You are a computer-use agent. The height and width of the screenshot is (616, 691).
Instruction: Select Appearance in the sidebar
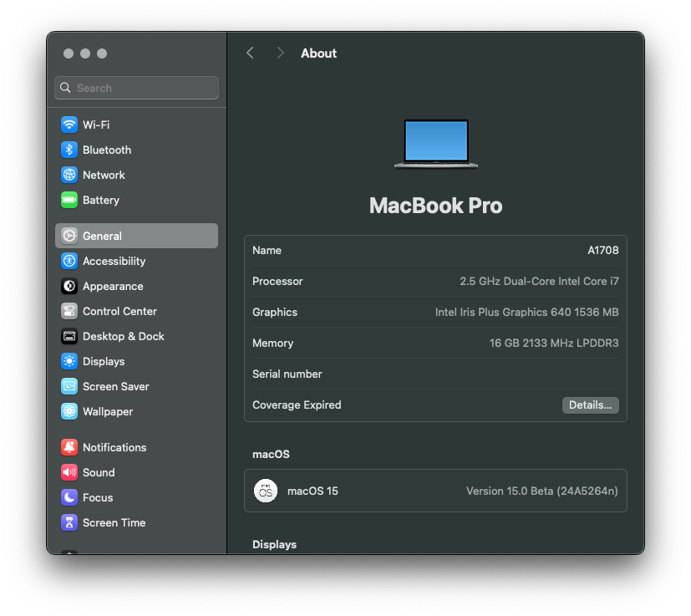pyautogui.click(x=113, y=286)
